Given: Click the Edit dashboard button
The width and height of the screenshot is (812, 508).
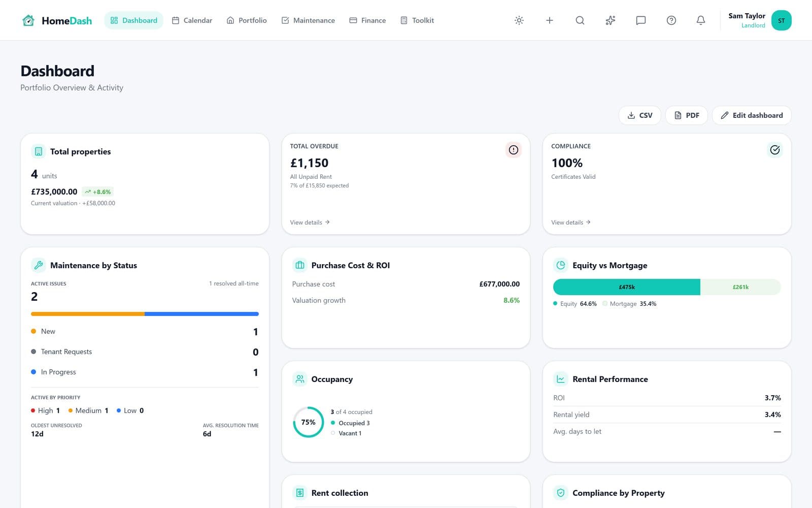Looking at the screenshot, I should pyautogui.click(x=752, y=115).
